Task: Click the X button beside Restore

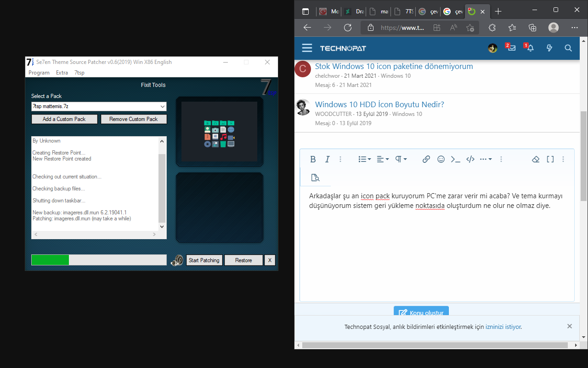Action: pos(270,260)
